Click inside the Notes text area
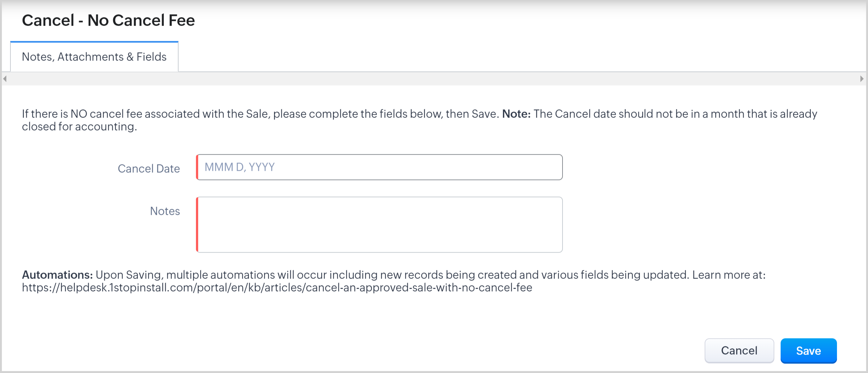Viewport: 868px width, 373px height. [x=379, y=225]
